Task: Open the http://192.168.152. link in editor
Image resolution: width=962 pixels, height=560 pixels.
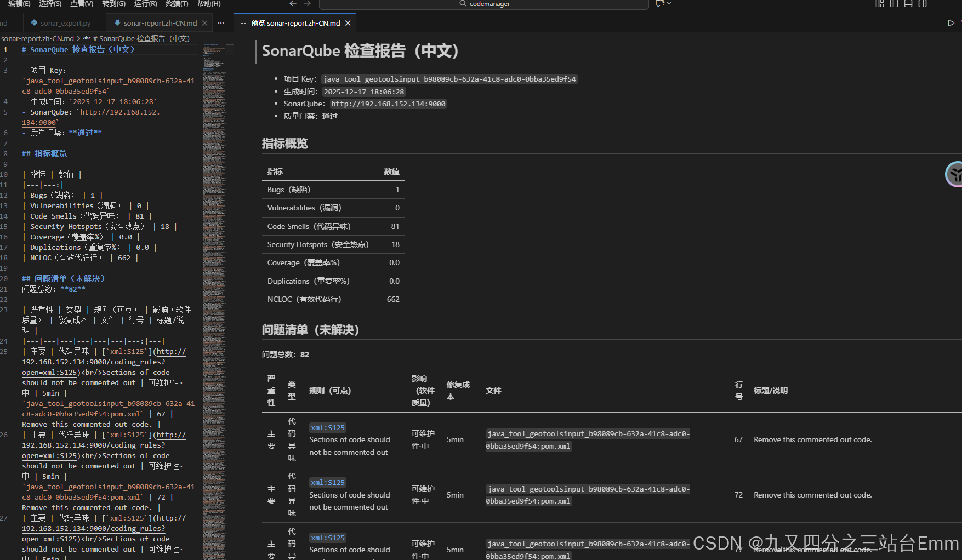Action: coord(120,112)
